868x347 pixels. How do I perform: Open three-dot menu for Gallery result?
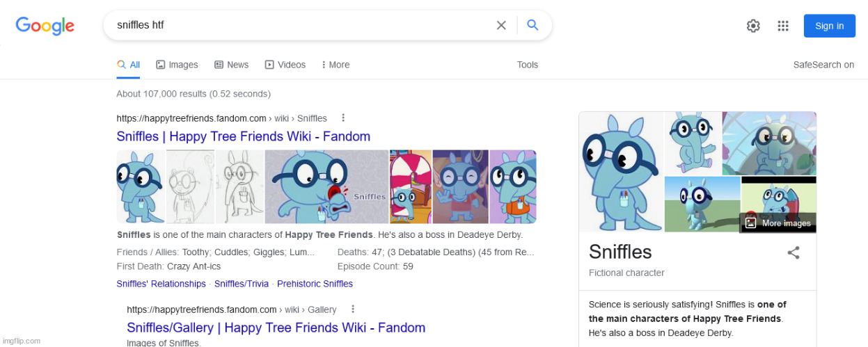pos(353,309)
